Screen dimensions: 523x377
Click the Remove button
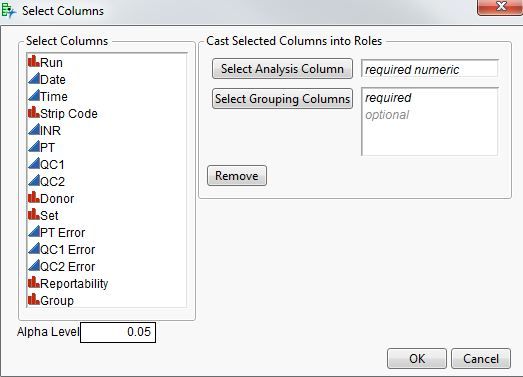[x=237, y=175]
